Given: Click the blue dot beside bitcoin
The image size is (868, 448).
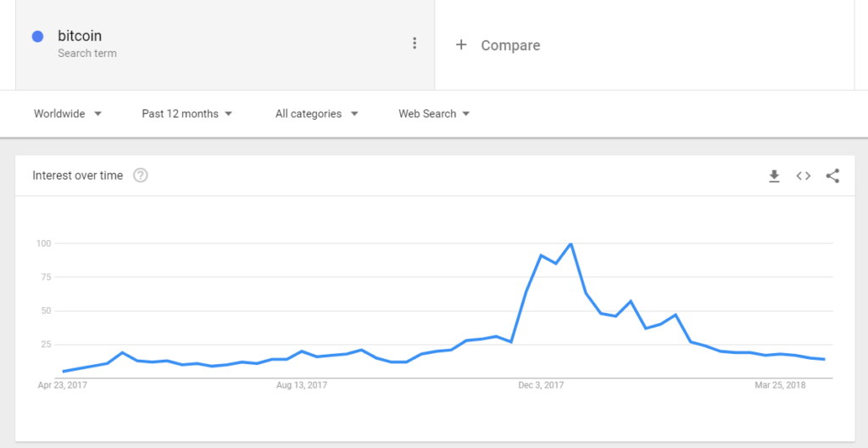Looking at the screenshot, I should (x=37, y=36).
